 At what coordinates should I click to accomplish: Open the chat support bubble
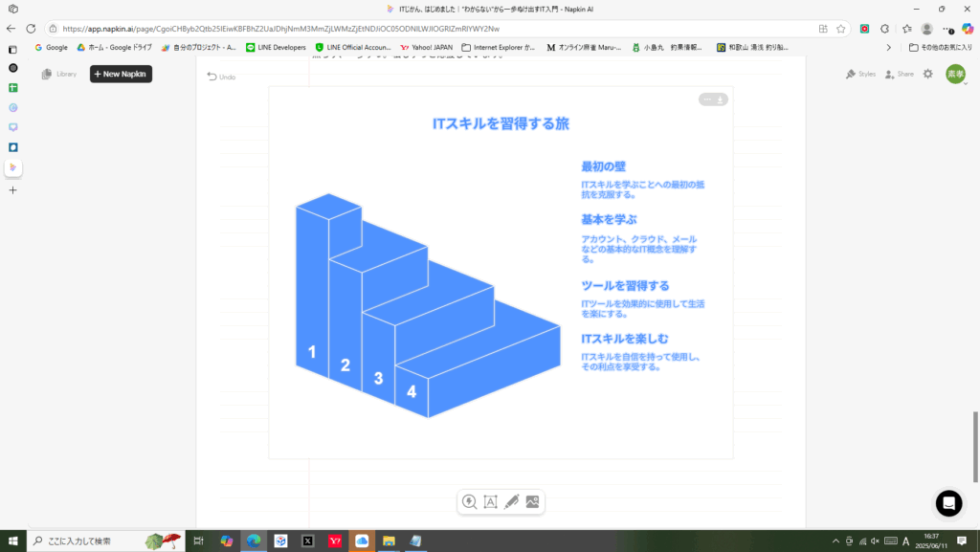tap(948, 503)
